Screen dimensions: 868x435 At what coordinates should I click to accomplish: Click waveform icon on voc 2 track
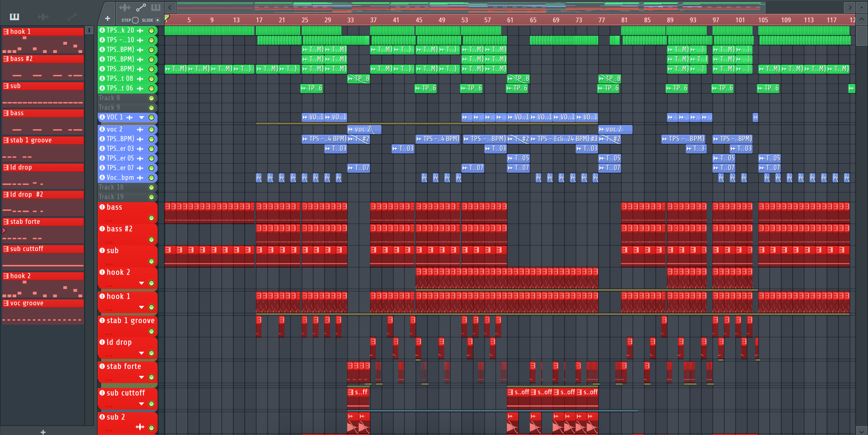[x=140, y=129]
